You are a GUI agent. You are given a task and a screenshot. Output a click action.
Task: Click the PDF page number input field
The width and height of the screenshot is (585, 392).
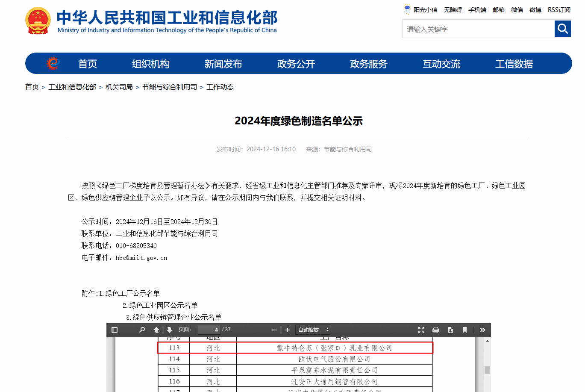(209, 330)
